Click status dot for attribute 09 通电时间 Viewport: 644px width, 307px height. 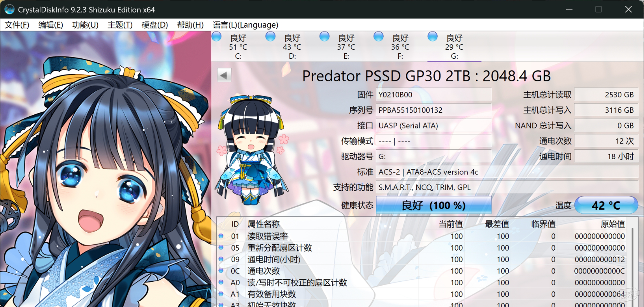[221, 259]
